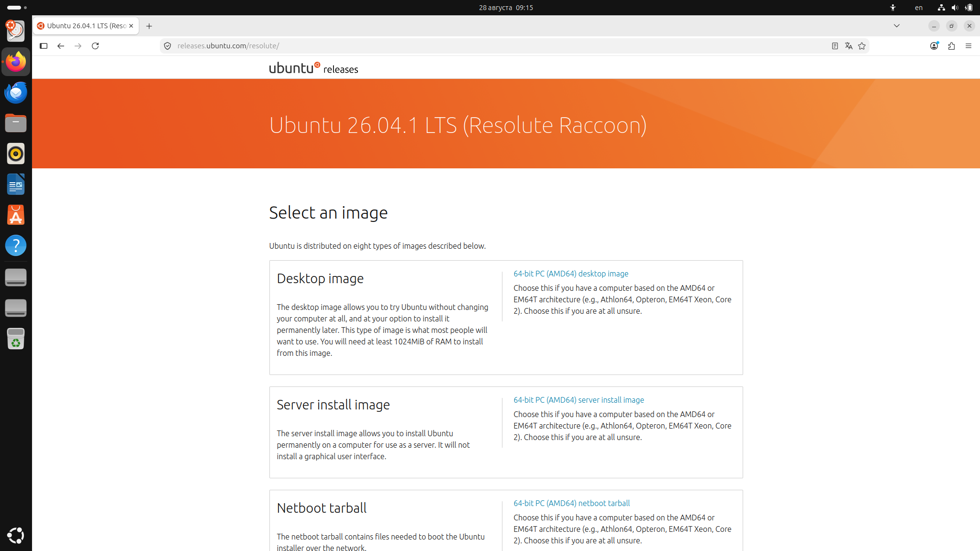Reload the current page

pos(95,46)
